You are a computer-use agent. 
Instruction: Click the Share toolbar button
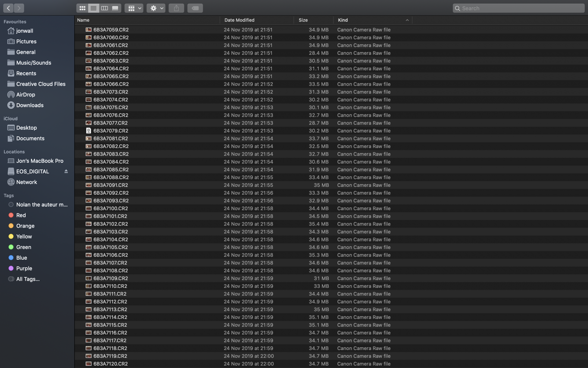pyautogui.click(x=176, y=8)
